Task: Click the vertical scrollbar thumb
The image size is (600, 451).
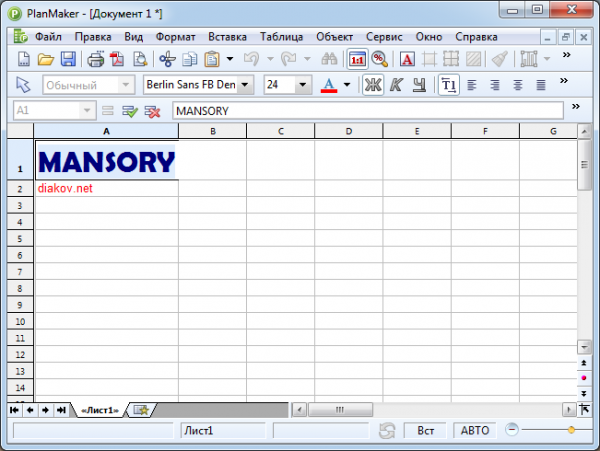Action: click(x=584, y=164)
